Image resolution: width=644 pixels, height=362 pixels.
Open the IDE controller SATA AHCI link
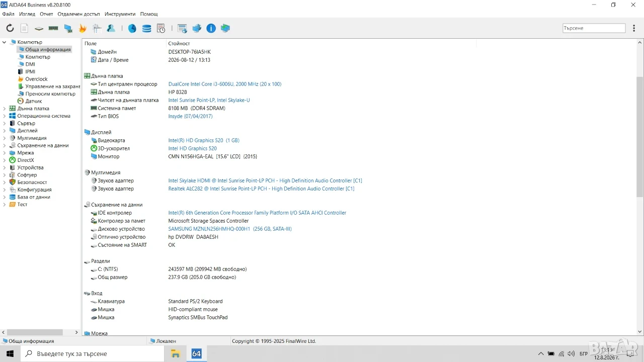(x=257, y=213)
